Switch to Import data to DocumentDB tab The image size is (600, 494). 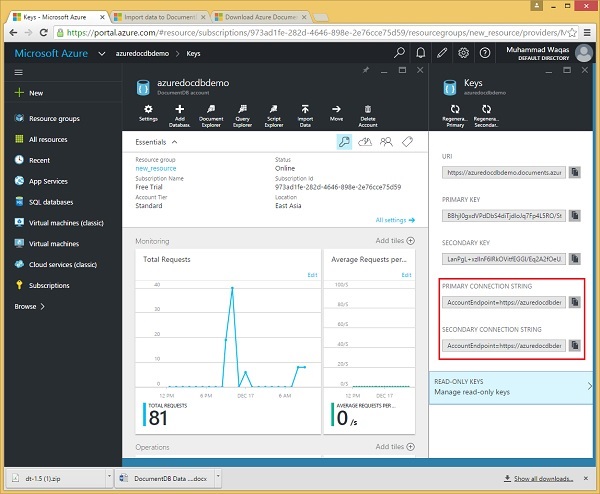[x=160, y=17]
